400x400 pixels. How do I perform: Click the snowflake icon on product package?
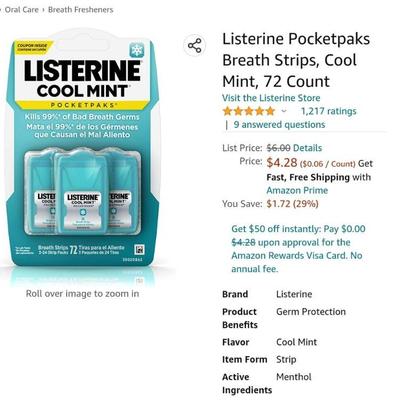pos(137,50)
